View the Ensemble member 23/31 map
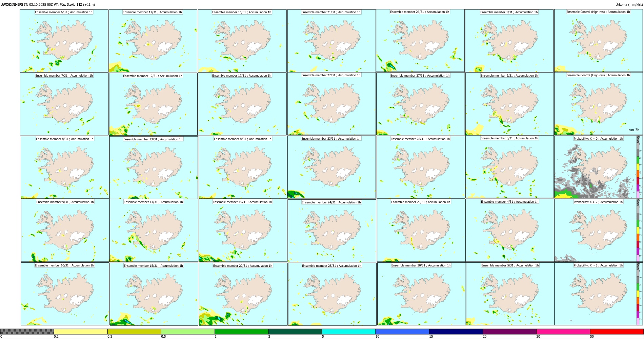Screen dimensions: 644x339 pos(331,167)
